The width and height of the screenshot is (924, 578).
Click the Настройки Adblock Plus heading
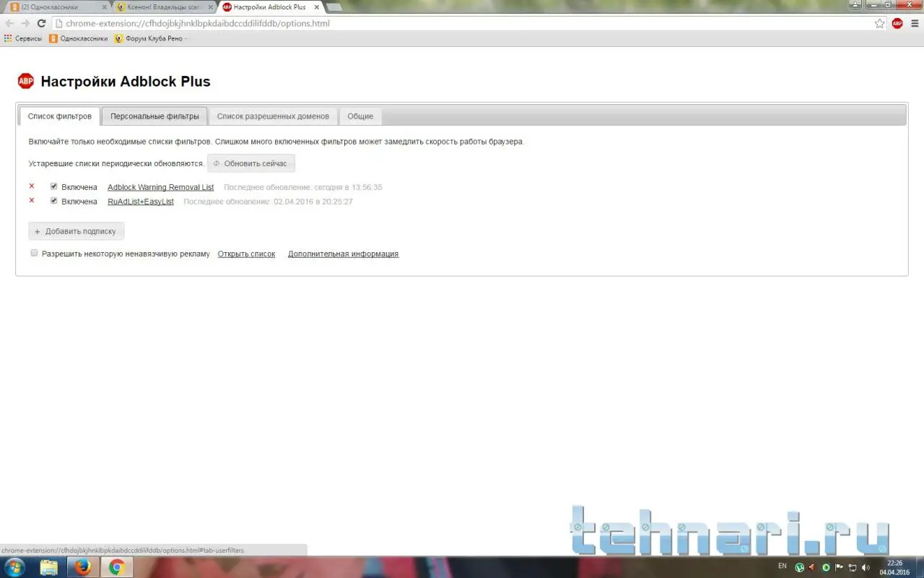126,82
